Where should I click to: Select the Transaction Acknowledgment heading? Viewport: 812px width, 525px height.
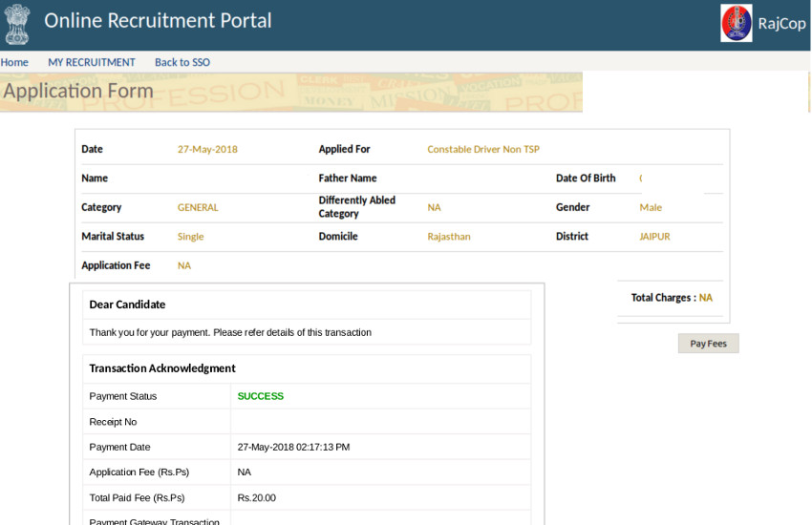(x=161, y=368)
